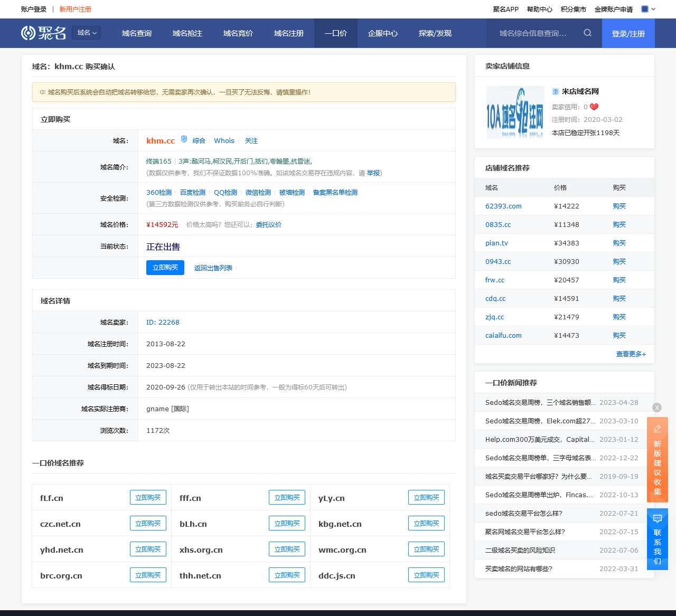The height and width of the screenshot is (616, 676).
Task: Click the badge icon before 米店域名网
Action: tap(555, 91)
